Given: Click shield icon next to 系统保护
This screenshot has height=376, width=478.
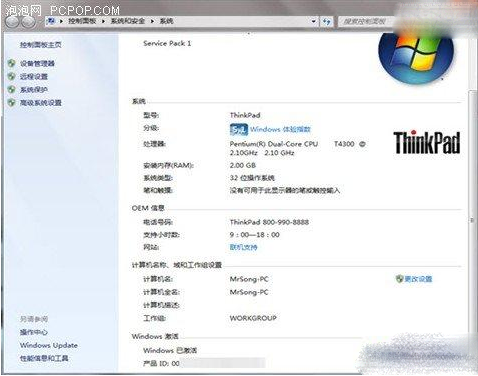Looking at the screenshot, I should pyautogui.click(x=12, y=89).
